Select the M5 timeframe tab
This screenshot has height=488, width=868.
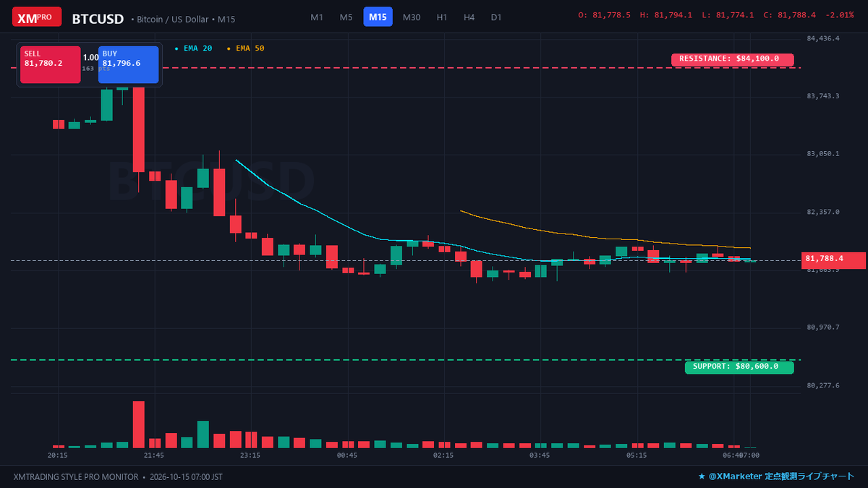point(346,17)
